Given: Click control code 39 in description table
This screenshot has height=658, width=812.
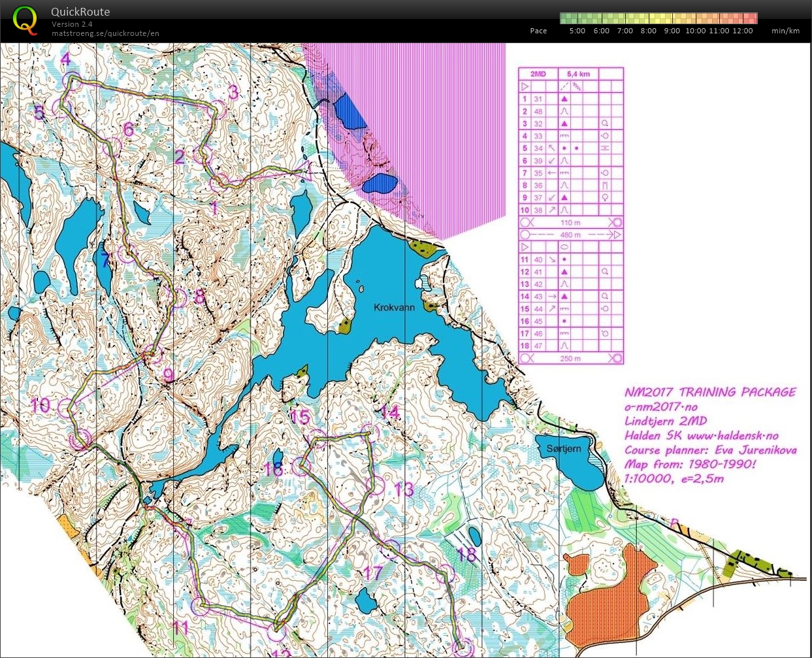Looking at the screenshot, I should 538,161.
